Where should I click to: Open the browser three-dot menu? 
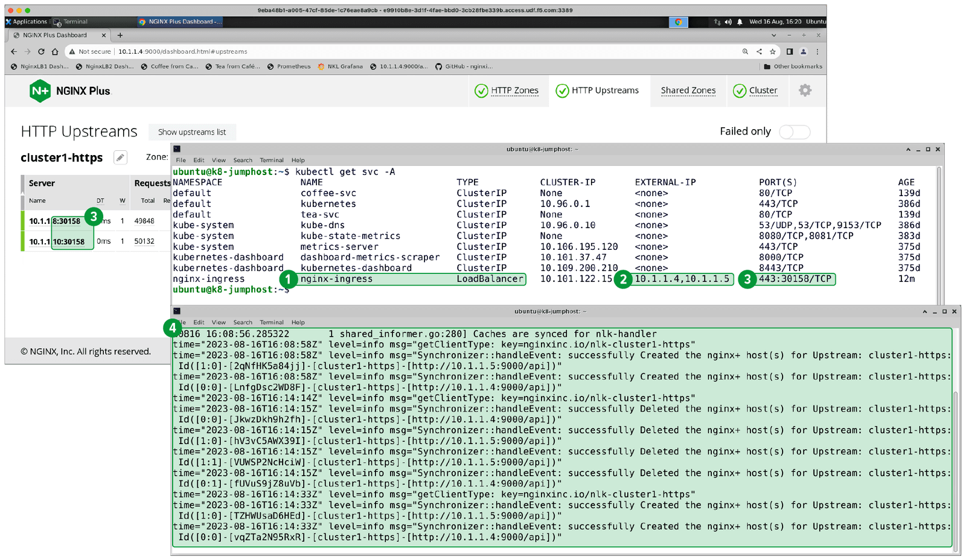point(817,51)
